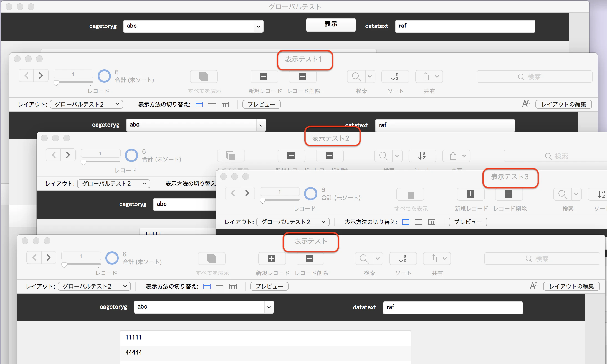
Task: Switch to list view in 表示テスト window
Action: coord(220,286)
